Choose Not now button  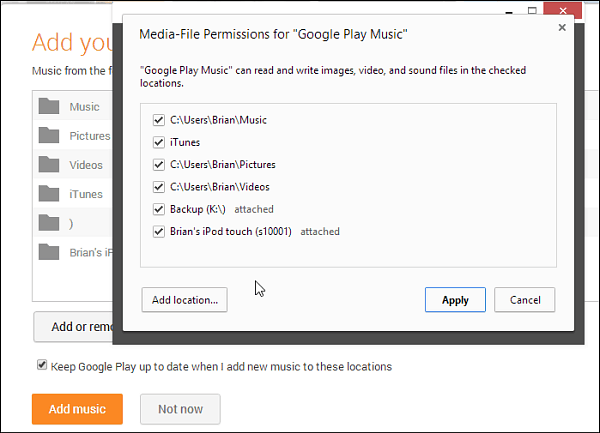pos(180,409)
